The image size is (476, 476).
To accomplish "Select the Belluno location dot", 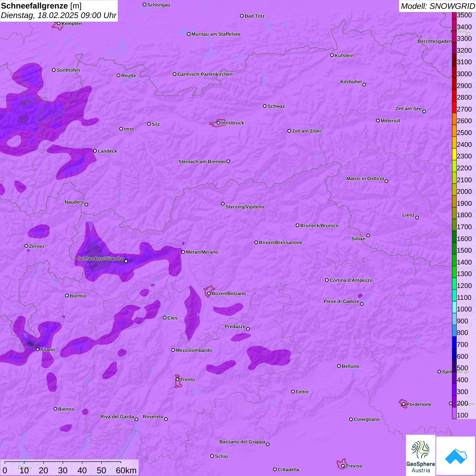I will (339, 366).
